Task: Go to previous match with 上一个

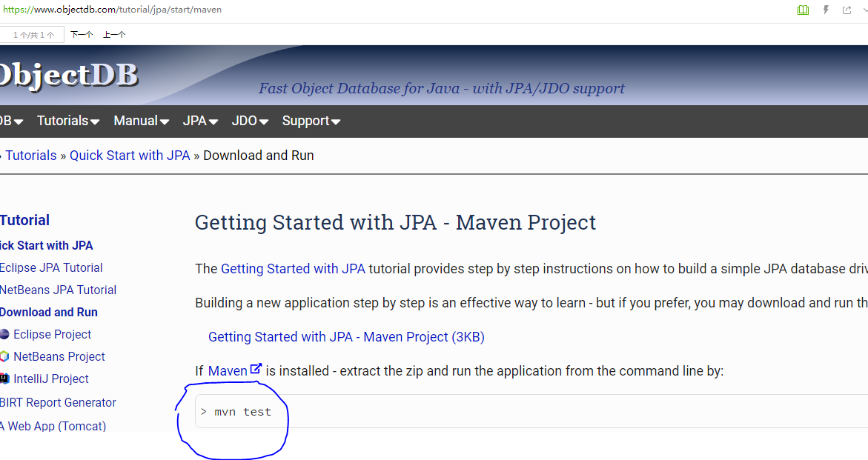Action: 114,35
